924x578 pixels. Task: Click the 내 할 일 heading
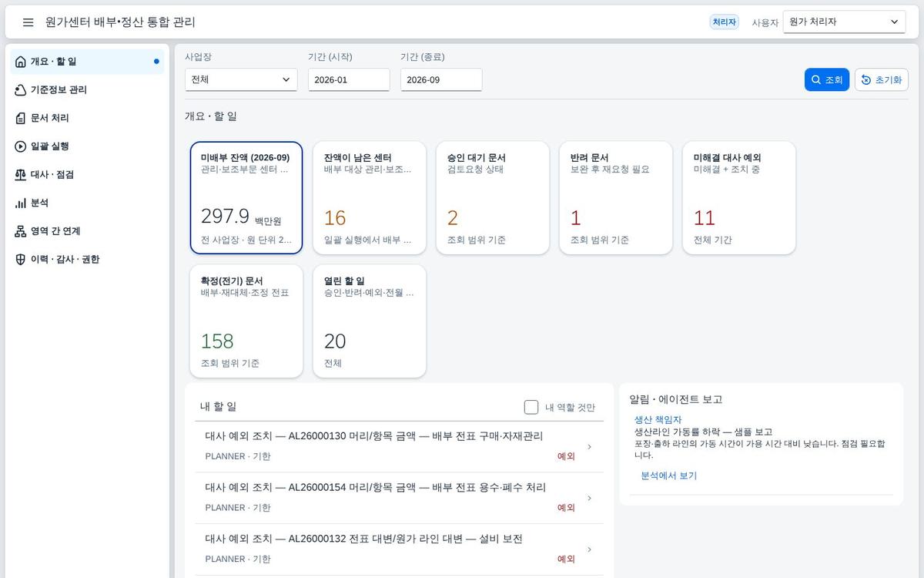point(219,407)
